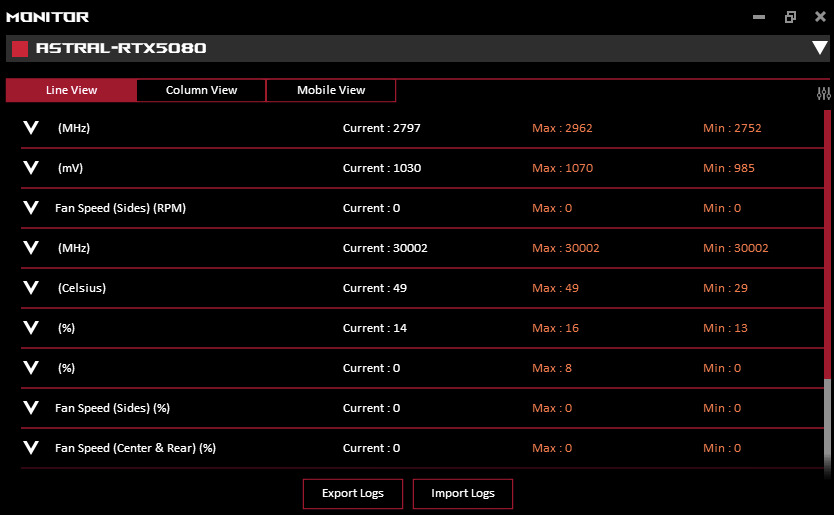Viewport: 834px width, 515px height.
Task: Restore down the Monitor window
Action: coord(791,17)
